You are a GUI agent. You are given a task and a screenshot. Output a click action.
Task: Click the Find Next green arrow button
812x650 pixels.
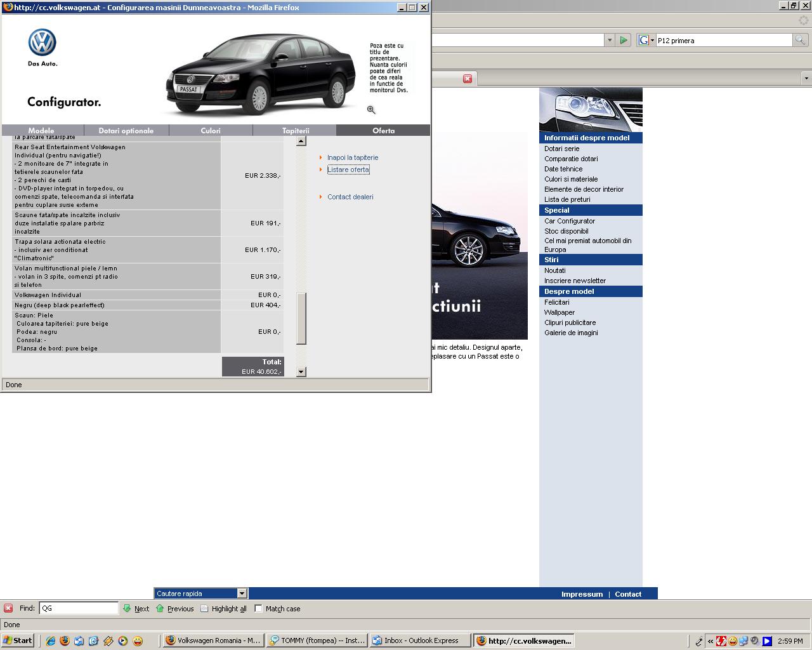point(136,609)
